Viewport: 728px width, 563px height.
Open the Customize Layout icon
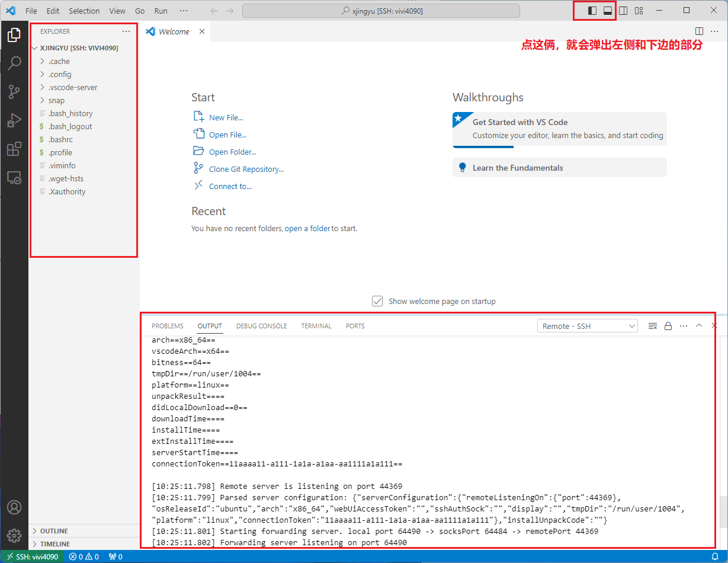pos(639,11)
